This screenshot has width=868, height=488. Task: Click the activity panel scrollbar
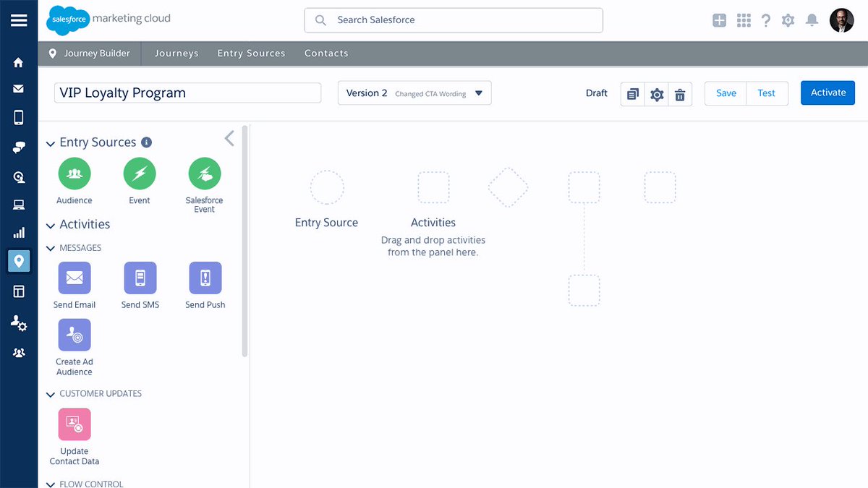pos(244,242)
